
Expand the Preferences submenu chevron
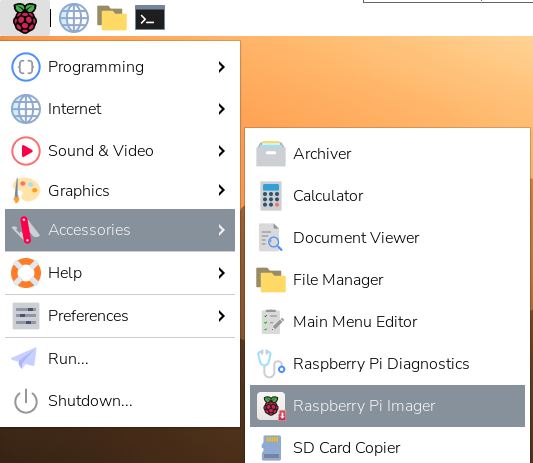click(222, 316)
